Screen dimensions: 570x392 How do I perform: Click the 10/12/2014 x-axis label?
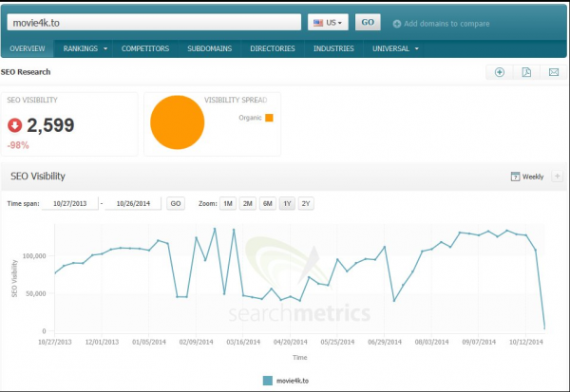[x=525, y=342]
